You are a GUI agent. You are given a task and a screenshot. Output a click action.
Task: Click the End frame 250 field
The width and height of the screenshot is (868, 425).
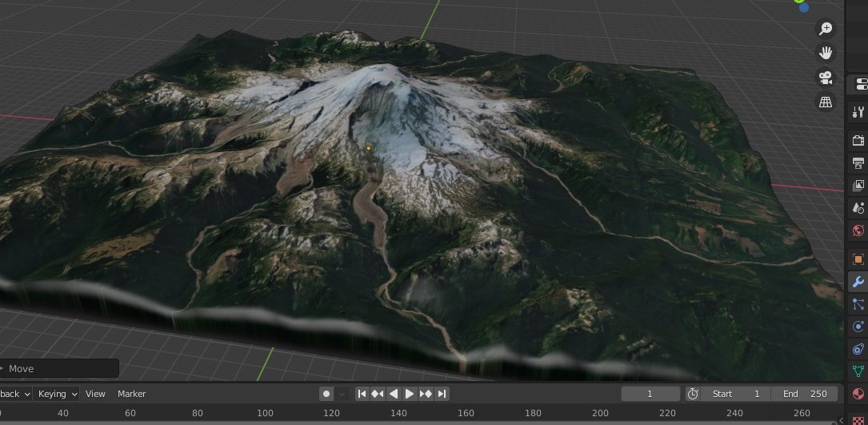tap(805, 394)
